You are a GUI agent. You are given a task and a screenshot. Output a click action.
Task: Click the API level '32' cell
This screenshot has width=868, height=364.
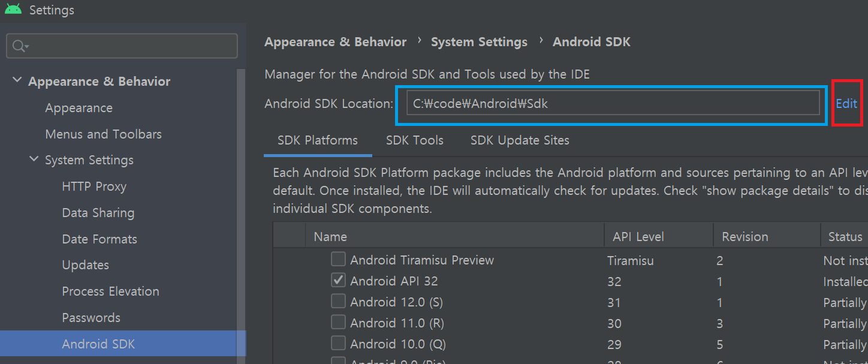(x=614, y=281)
